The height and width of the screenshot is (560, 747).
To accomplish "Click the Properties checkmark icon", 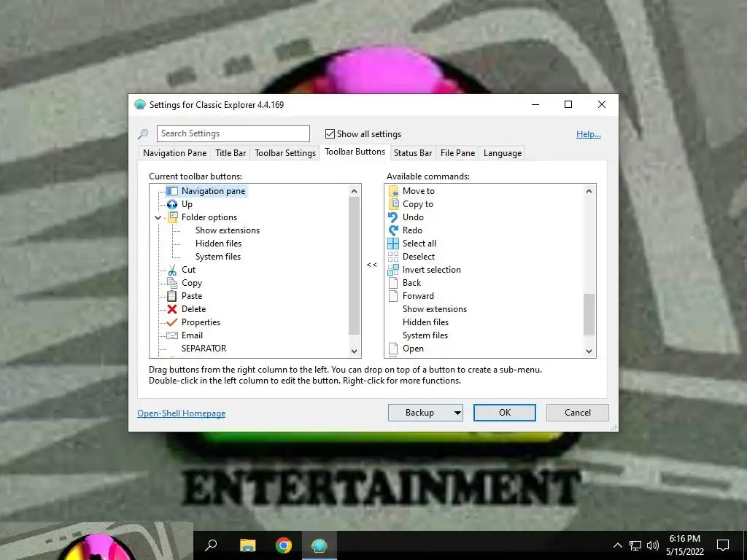I will [x=172, y=322].
